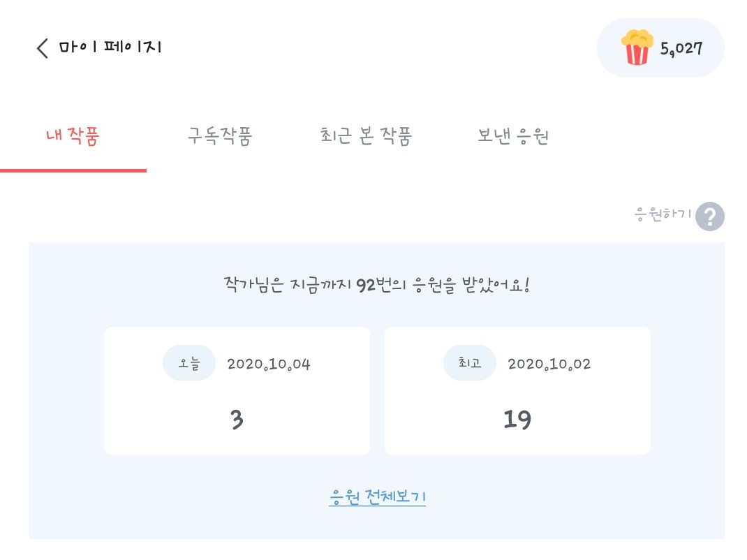This screenshot has width=747, height=560.
Task: Click the back chevron arrow
Action: pyautogui.click(x=43, y=48)
